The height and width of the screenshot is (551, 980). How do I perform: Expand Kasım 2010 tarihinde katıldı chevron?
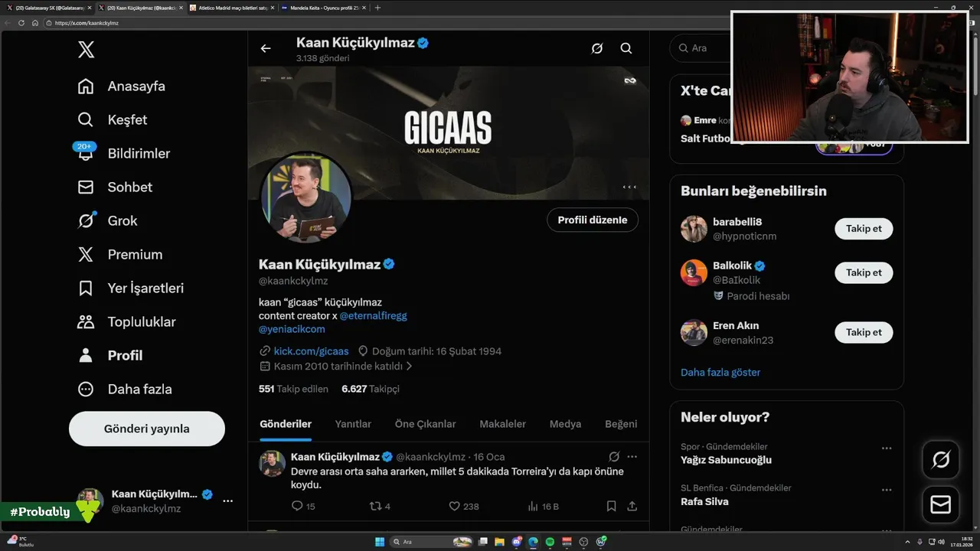tap(410, 367)
